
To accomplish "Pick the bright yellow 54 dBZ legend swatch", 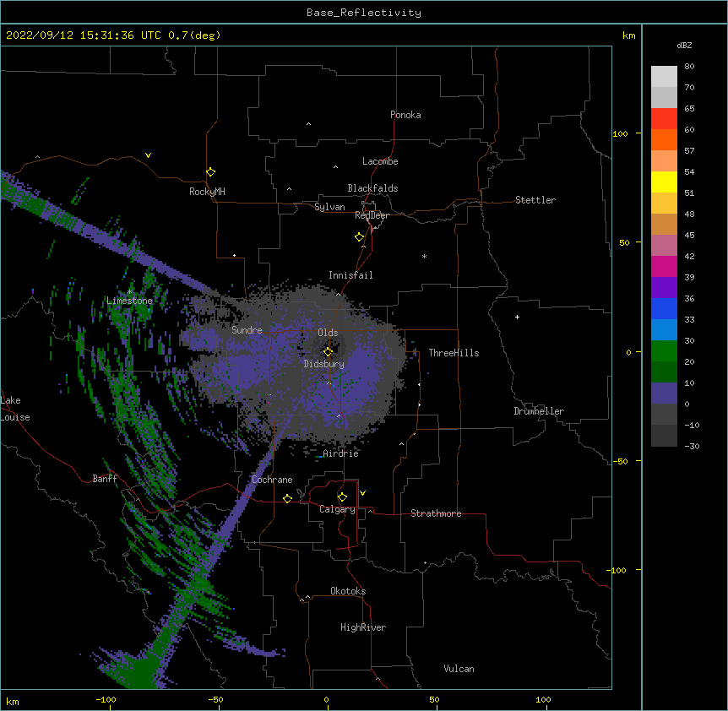I will click(x=664, y=182).
